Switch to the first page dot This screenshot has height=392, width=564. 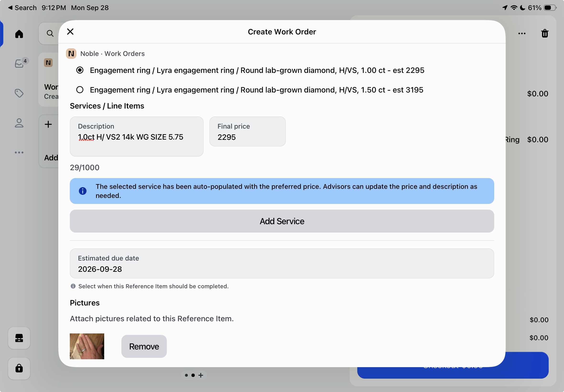(186, 375)
